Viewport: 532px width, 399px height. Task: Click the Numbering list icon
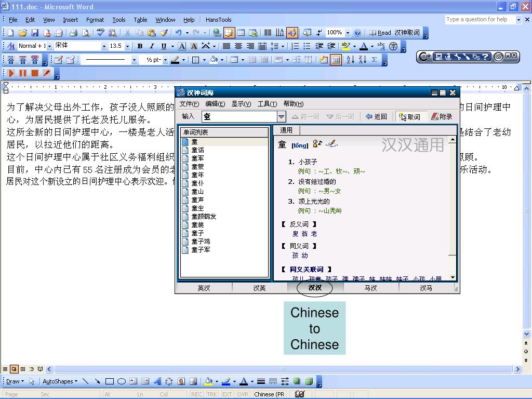pyautogui.click(x=295, y=46)
